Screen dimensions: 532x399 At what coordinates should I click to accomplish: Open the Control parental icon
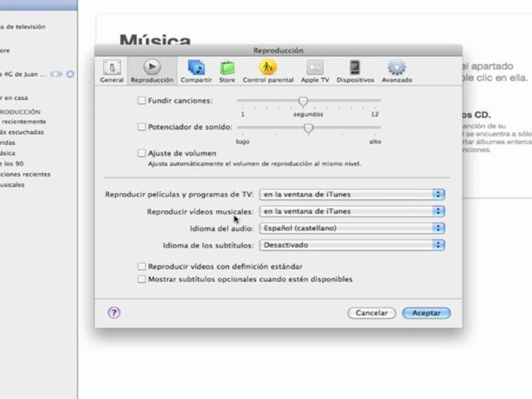tap(268, 71)
